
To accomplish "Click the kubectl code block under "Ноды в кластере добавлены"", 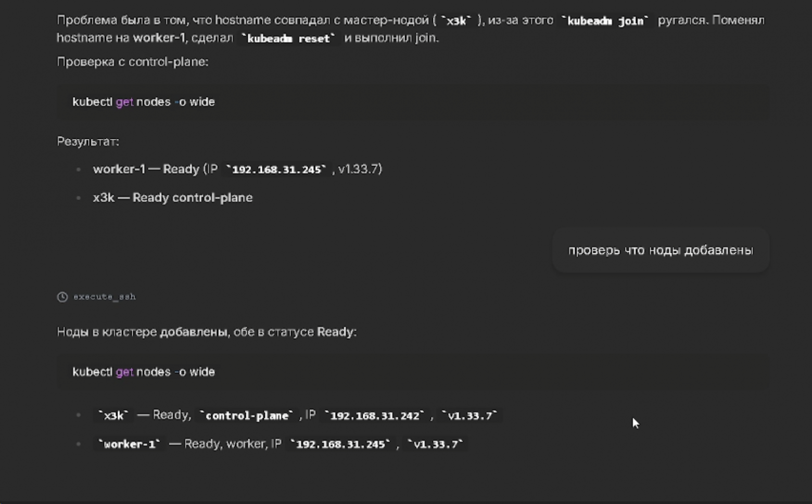I will pyautogui.click(x=412, y=372).
